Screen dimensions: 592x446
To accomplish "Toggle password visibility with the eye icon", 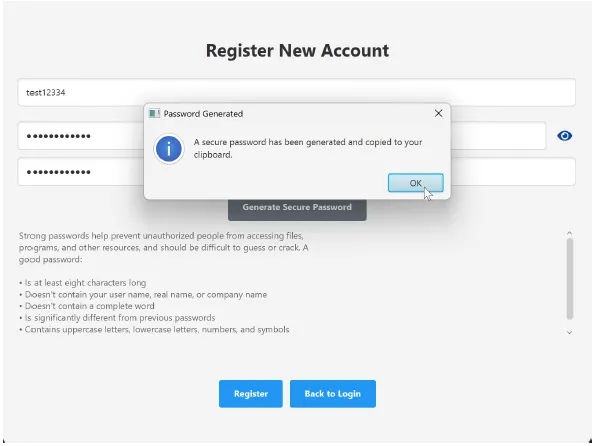I will click(564, 136).
